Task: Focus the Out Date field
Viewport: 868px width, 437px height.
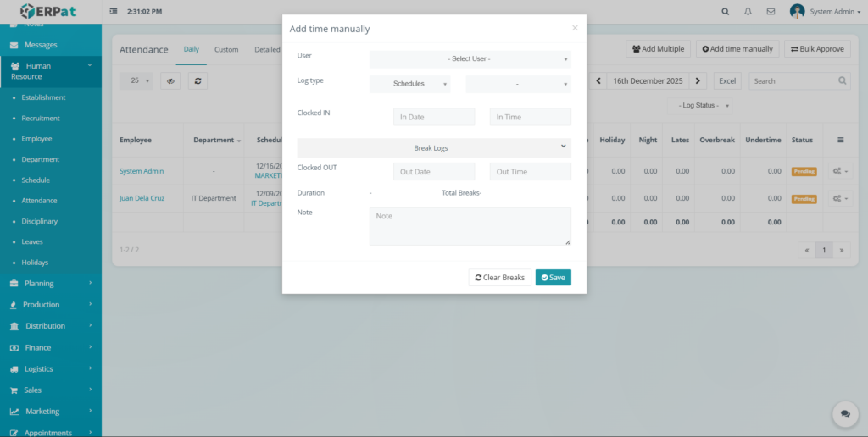Action: (434, 171)
